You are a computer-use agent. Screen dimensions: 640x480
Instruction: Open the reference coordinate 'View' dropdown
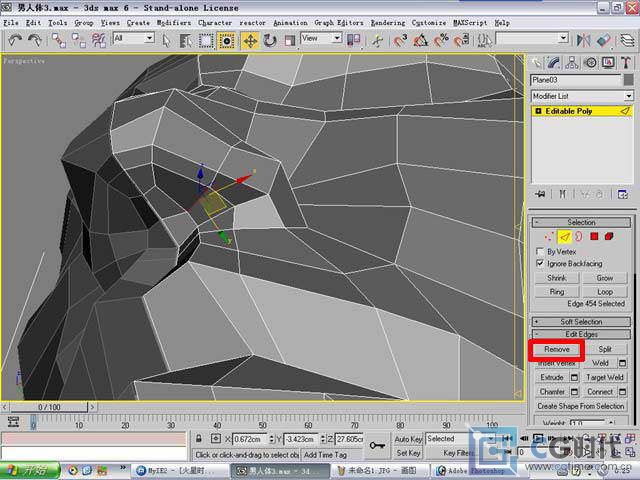click(x=321, y=38)
